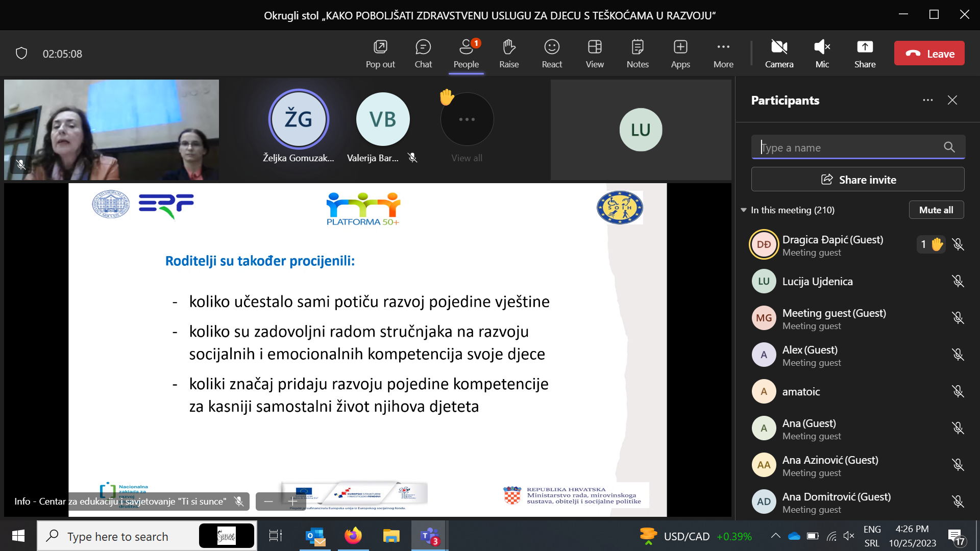Leave the meeting
Screen dimensions: 980x551
(929, 53)
